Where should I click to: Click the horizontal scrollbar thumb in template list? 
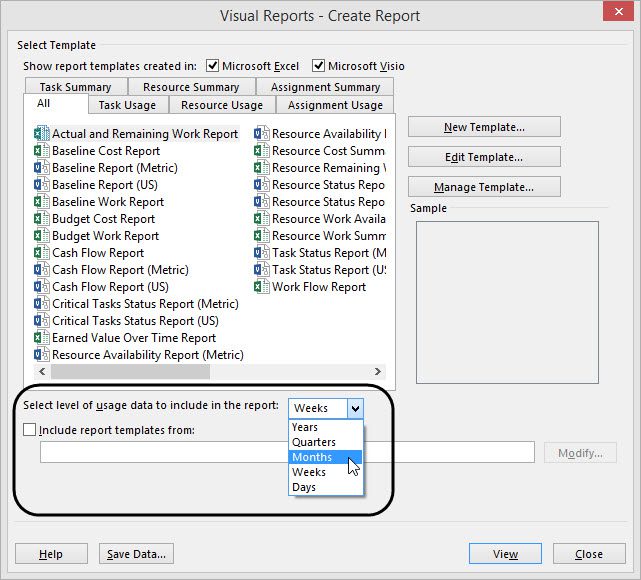click(x=130, y=372)
